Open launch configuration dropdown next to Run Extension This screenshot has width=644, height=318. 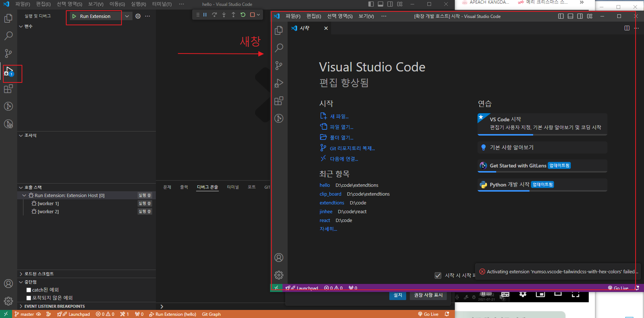[x=127, y=16]
